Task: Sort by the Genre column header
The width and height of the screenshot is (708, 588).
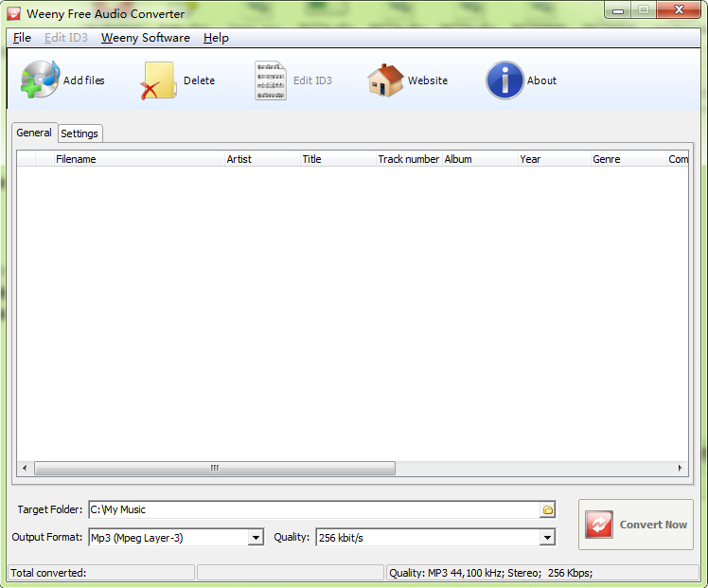Action: 628,159
